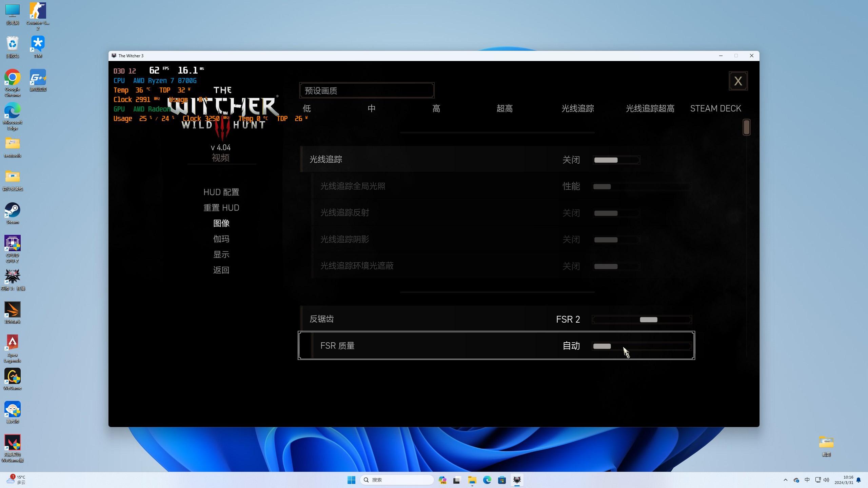Image resolution: width=868 pixels, height=488 pixels.
Task: Click the taskbar search box
Action: [x=397, y=480]
